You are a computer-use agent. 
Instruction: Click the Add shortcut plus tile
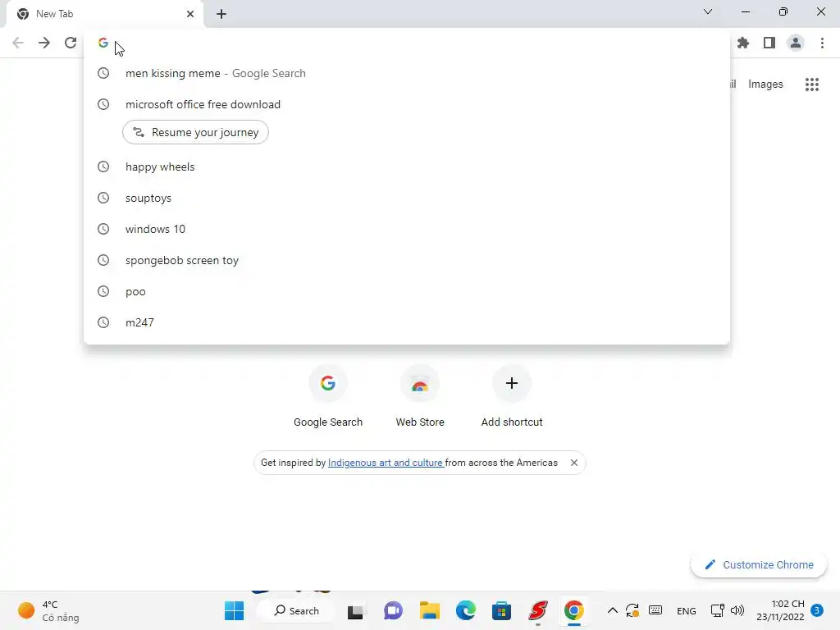pyautogui.click(x=512, y=396)
